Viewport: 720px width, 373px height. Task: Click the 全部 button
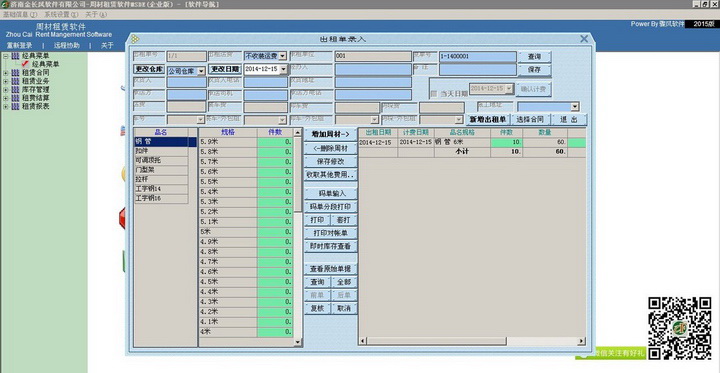coord(344,282)
